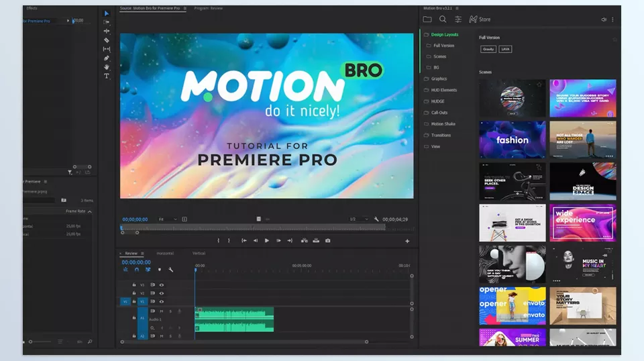Toggle the V3 track lock
Image resolution: width=644 pixels, height=361 pixels.
click(134, 285)
